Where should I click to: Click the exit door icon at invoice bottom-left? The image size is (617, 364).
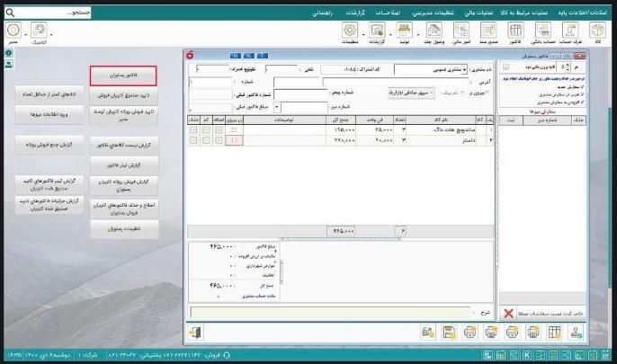coord(196,333)
